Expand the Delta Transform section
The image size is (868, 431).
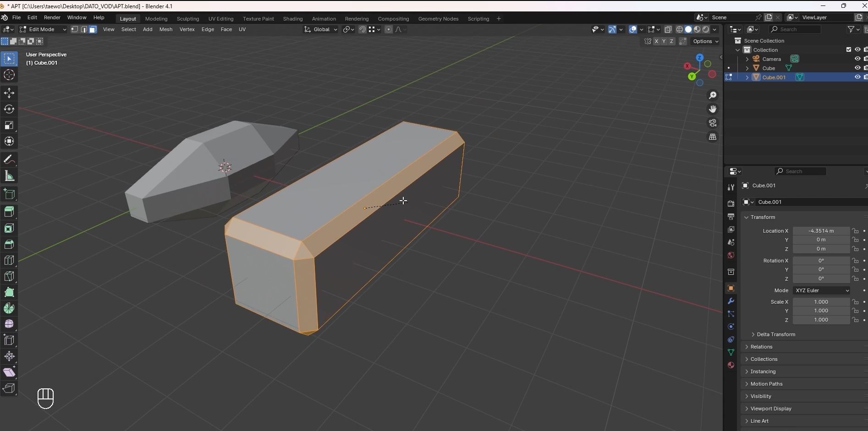tap(775, 334)
